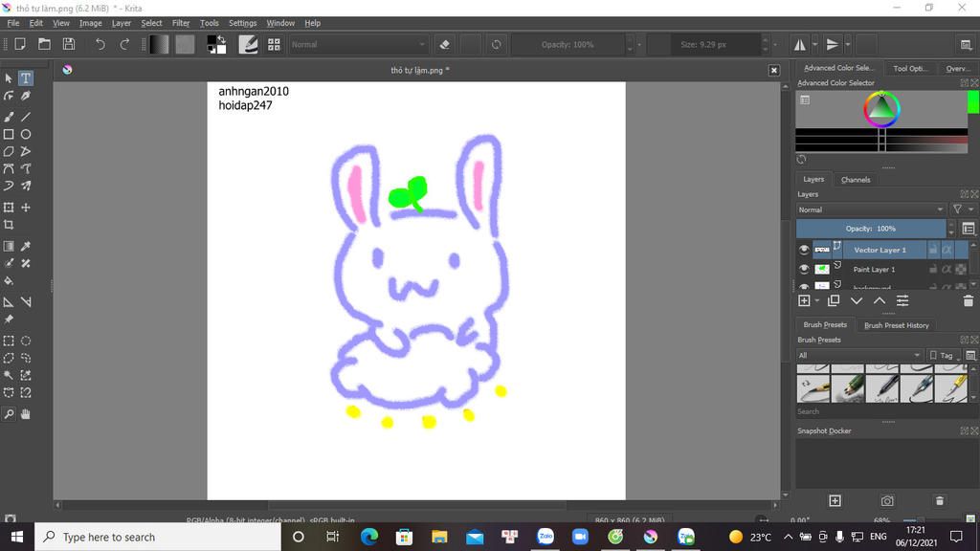Toggle alpha lock on Paint Layer 1

pos(947,269)
